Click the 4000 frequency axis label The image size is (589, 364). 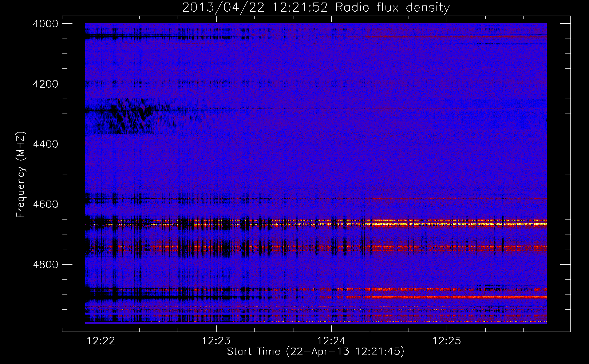point(45,24)
